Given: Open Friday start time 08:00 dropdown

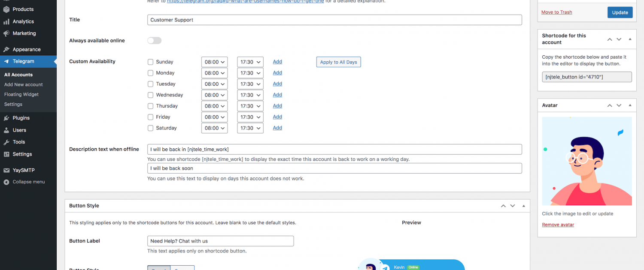Looking at the screenshot, I should (x=214, y=117).
